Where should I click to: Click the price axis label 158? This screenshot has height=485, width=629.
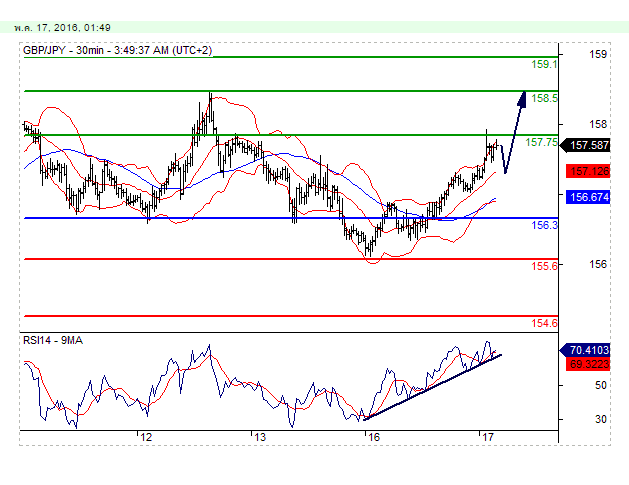598,124
